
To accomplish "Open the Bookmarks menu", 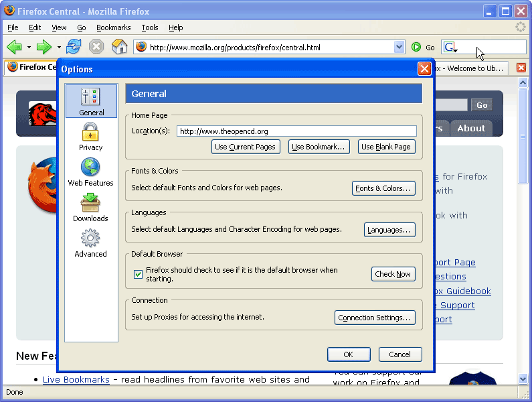I will [x=113, y=27].
